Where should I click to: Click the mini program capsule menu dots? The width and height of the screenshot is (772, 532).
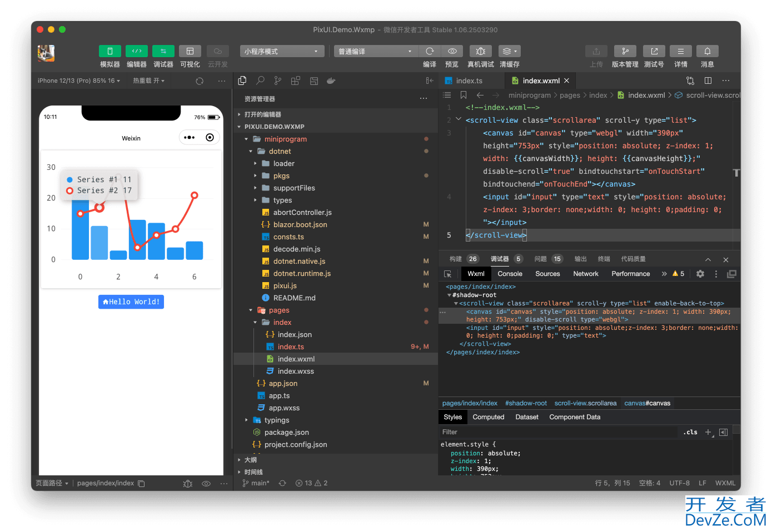point(190,137)
